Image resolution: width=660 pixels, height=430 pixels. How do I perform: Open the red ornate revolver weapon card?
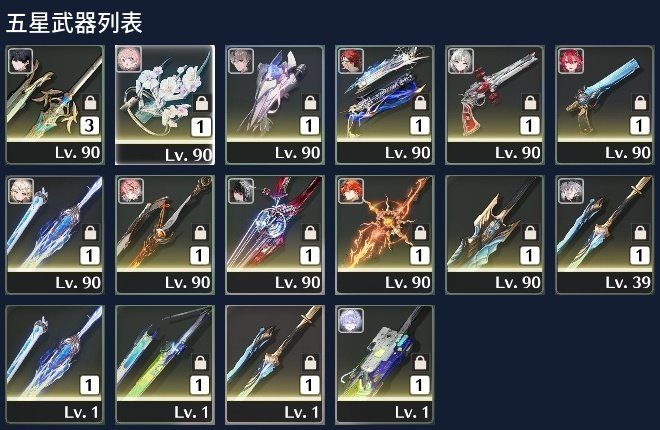[495, 105]
